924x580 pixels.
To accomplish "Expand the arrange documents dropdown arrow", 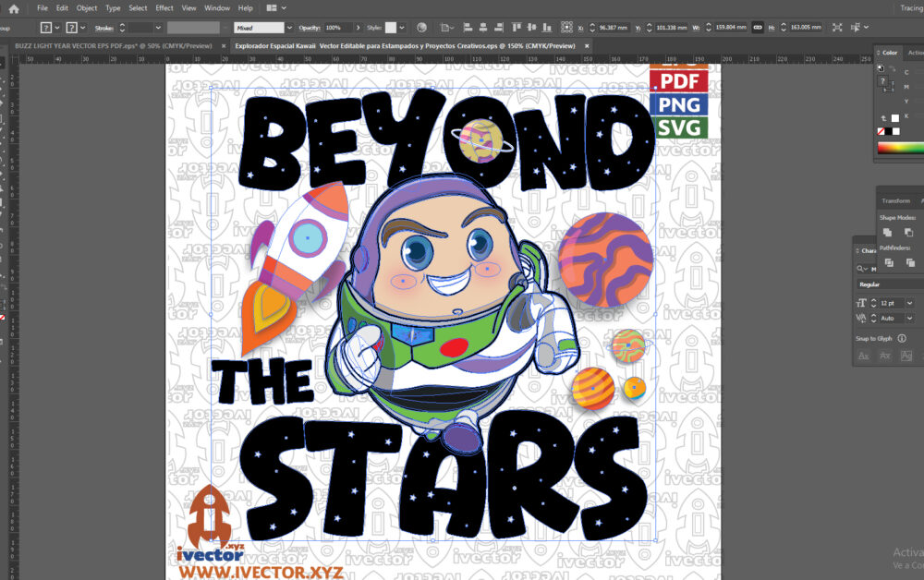I will [284, 8].
